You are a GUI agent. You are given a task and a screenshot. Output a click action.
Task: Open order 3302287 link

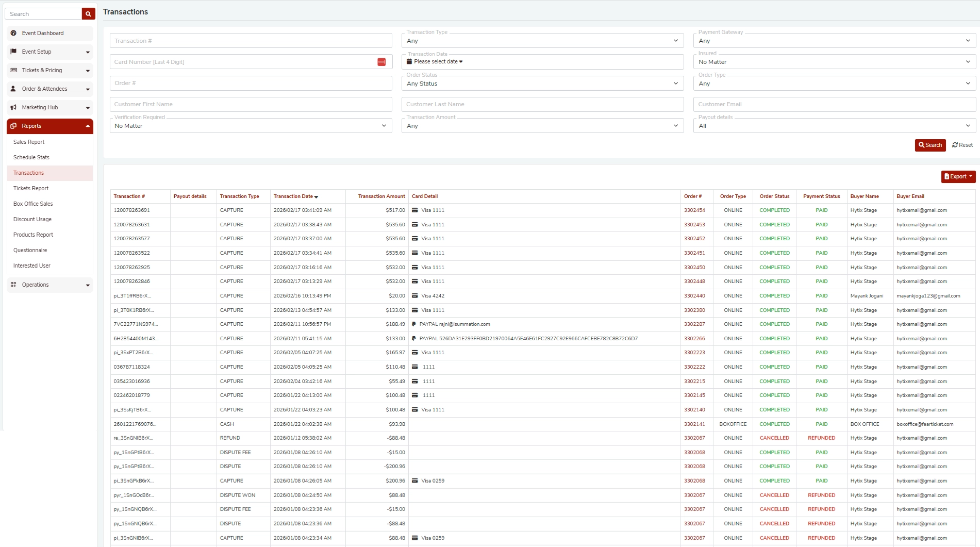pos(694,324)
